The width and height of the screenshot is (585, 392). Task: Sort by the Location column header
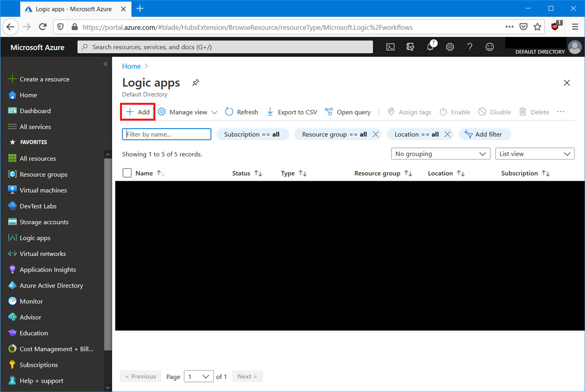coord(446,173)
